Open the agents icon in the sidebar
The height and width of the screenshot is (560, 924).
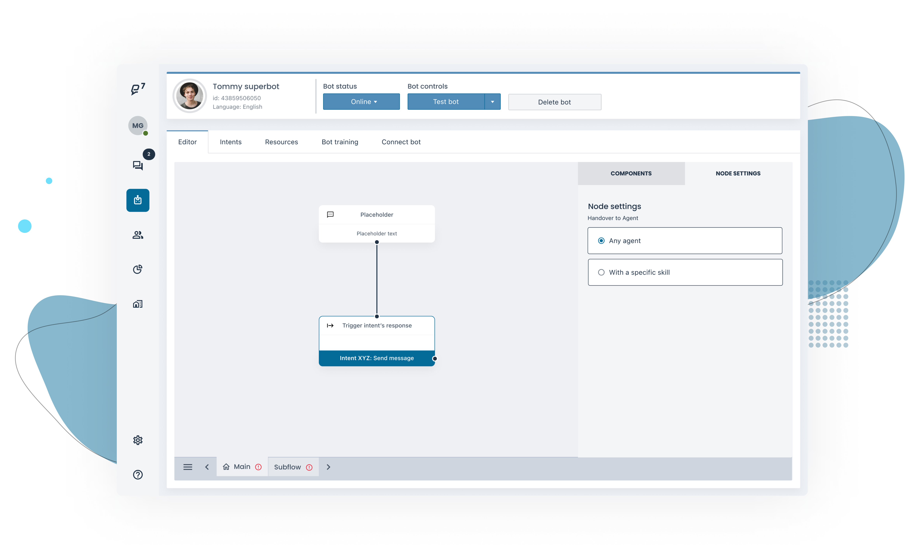pyautogui.click(x=138, y=235)
